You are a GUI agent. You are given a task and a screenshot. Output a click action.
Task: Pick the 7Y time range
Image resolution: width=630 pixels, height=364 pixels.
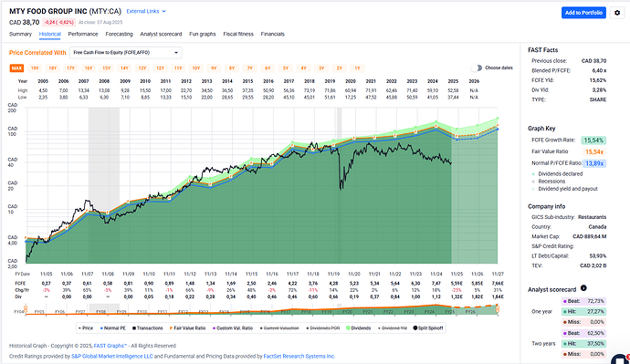coord(250,68)
